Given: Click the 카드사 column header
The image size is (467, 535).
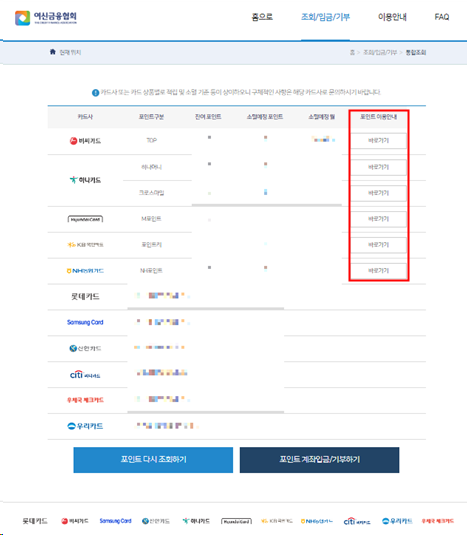Looking at the screenshot, I should tap(85, 117).
